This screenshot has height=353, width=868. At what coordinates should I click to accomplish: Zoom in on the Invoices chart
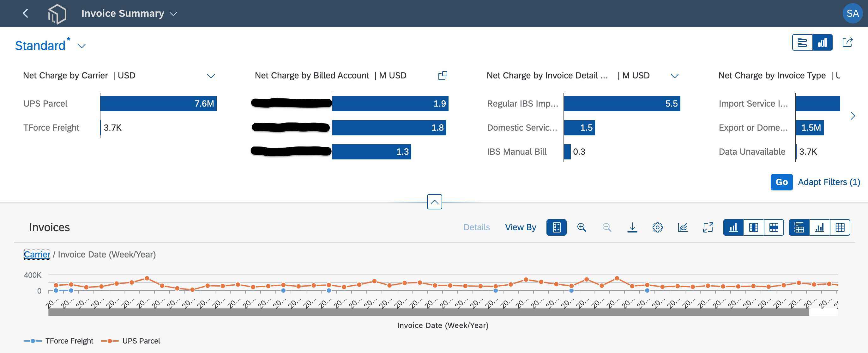[x=582, y=227]
